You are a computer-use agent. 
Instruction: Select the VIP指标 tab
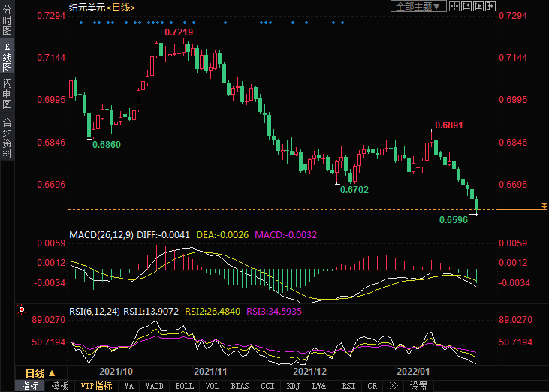coord(96,386)
